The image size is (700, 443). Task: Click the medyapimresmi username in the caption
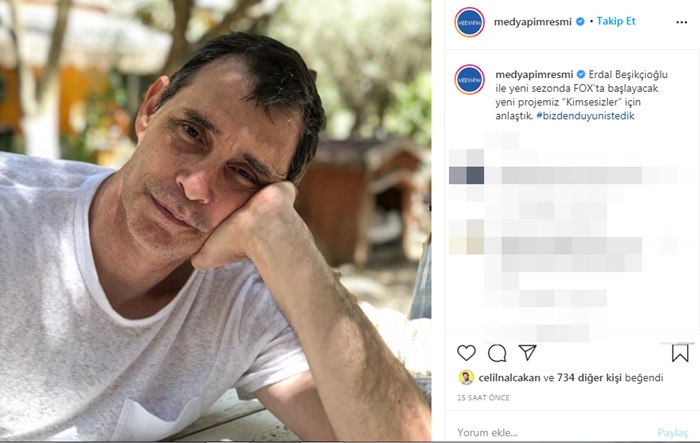click(x=534, y=75)
